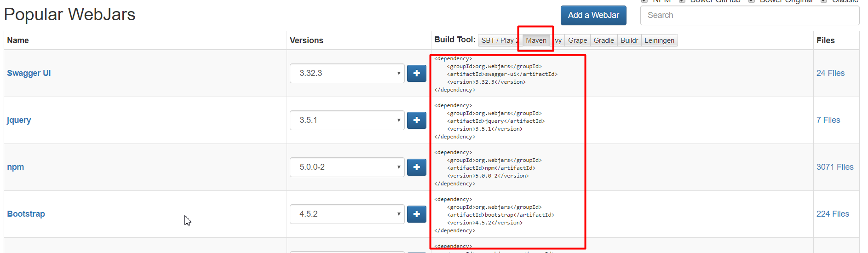
Task: Click the Add a WebJar button
Action: tap(593, 15)
